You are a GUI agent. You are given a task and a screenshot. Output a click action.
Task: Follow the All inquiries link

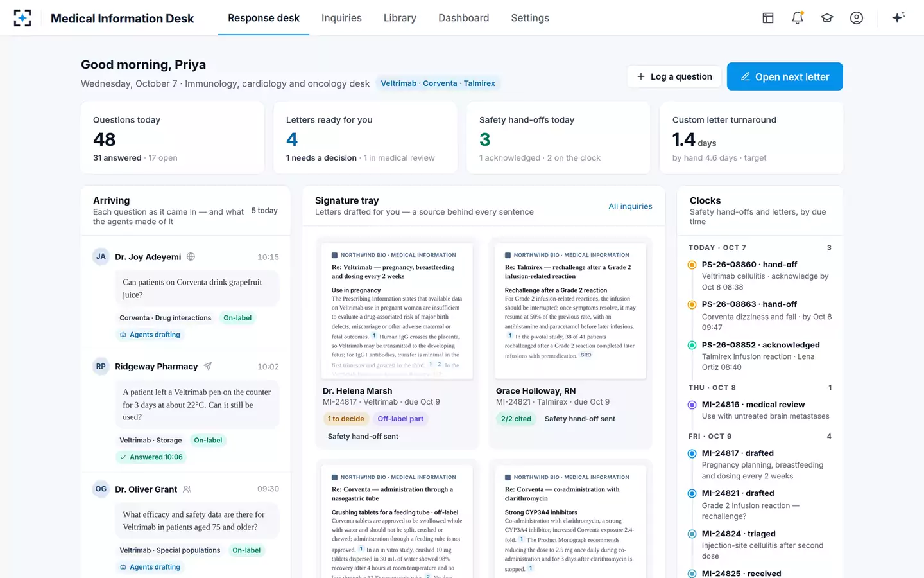click(630, 206)
